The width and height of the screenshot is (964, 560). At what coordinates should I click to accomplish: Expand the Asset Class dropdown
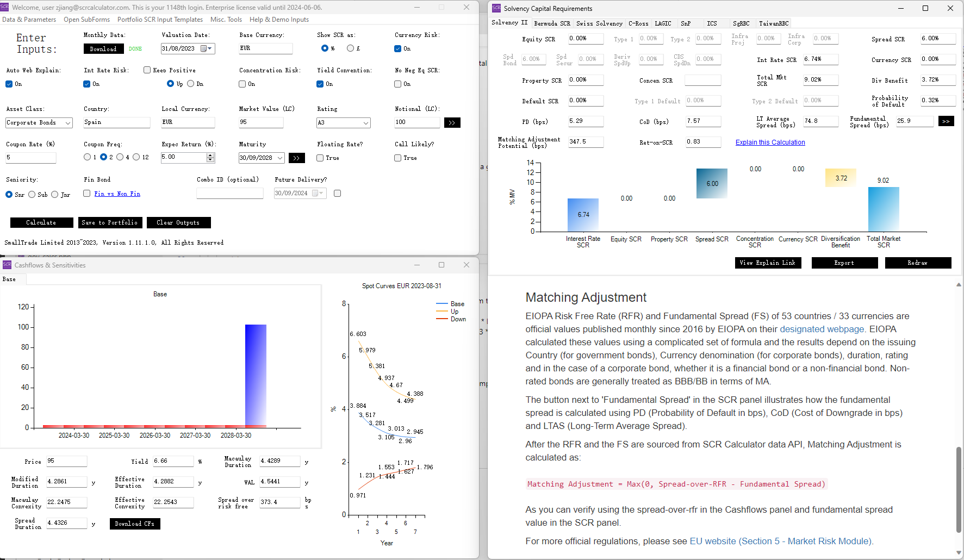coord(68,123)
